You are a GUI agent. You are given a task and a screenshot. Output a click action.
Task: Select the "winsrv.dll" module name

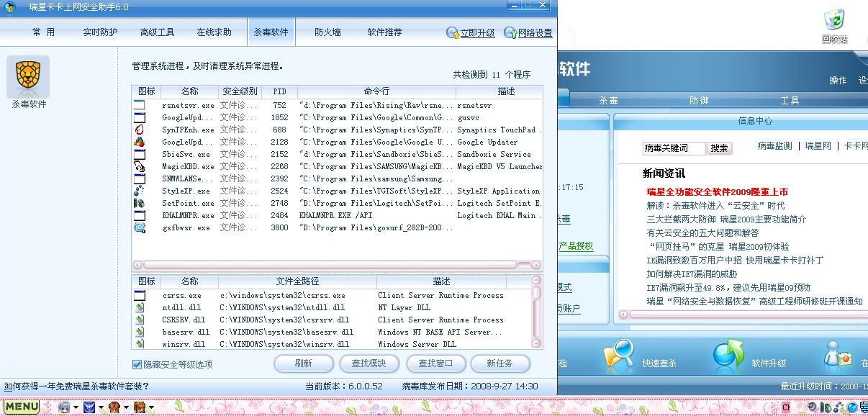point(184,344)
